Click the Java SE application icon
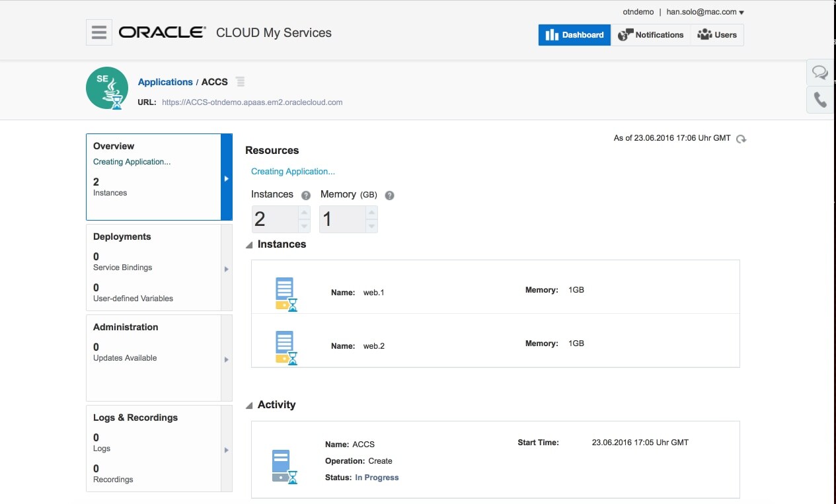This screenshot has width=836, height=504. point(107,88)
